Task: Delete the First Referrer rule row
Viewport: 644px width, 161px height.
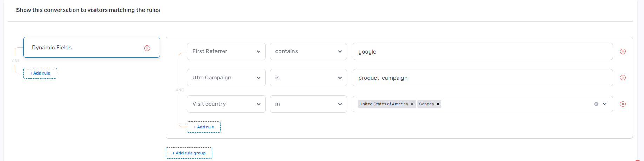Action: [x=623, y=51]
